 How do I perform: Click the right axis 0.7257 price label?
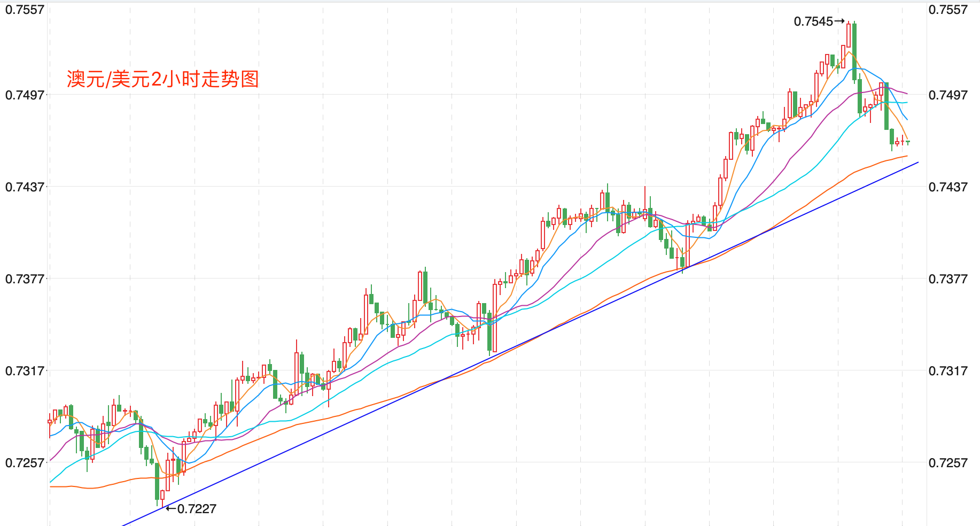(x=948, y=463)
